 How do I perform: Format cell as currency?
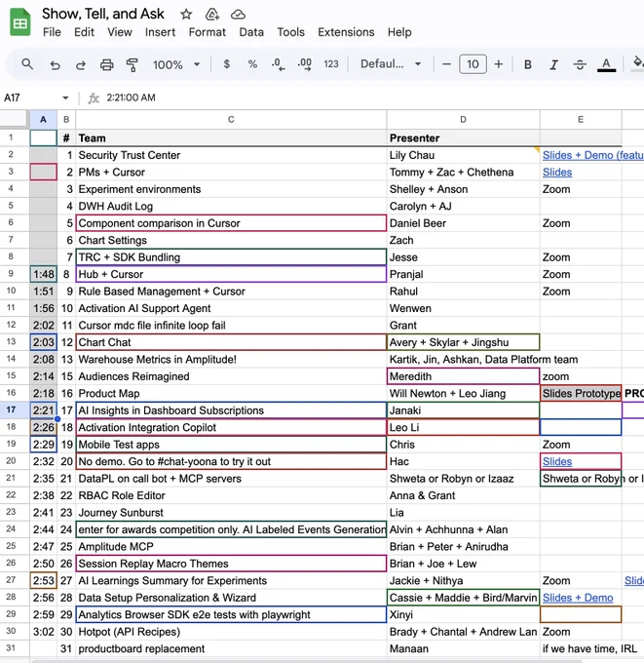(x=226, y=64)
